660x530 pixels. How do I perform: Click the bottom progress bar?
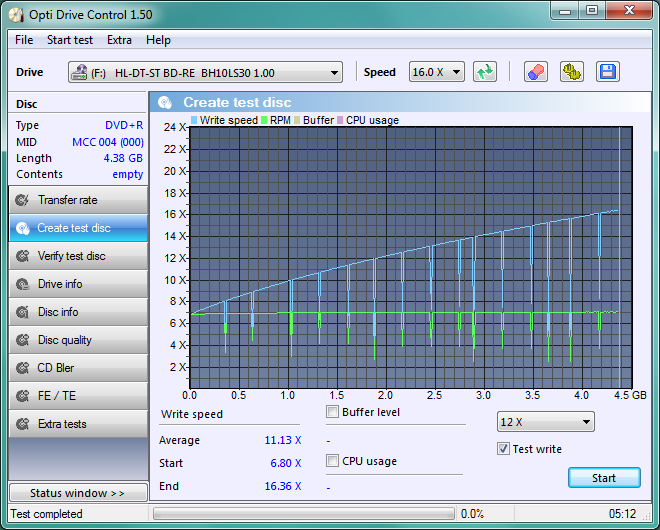304,514
